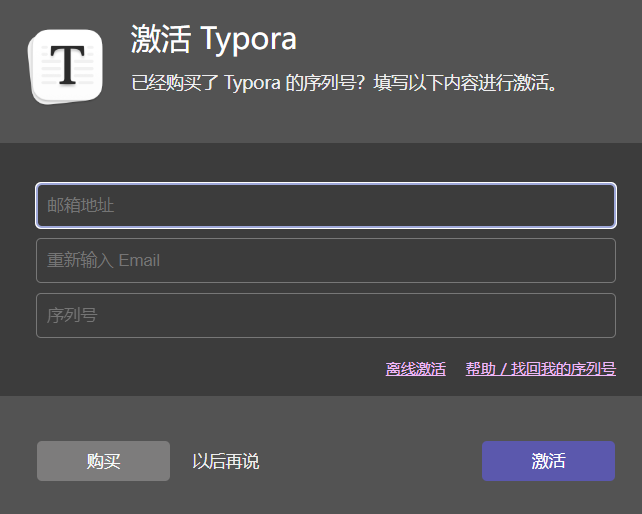Viewport: 642px width, 514px height.
Task: Click the 激活 Typora heading text
Action: point(213,39)
